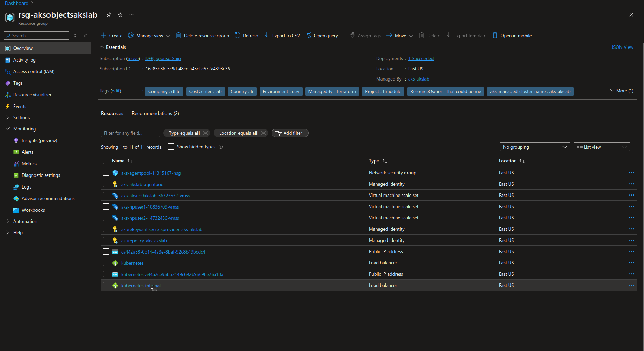Select checkbox for kubernetes-internal row
The image size is (644, 351).
click(x=106, y=285)
